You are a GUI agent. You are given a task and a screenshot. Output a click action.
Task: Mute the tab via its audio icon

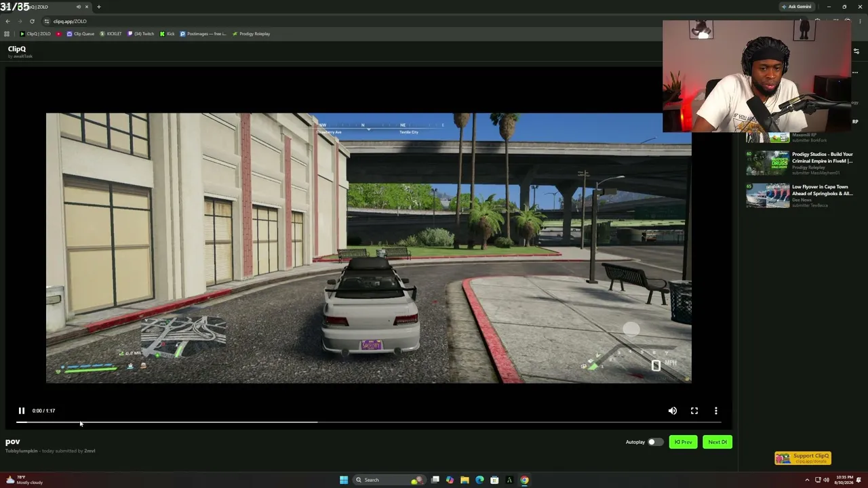79,7
